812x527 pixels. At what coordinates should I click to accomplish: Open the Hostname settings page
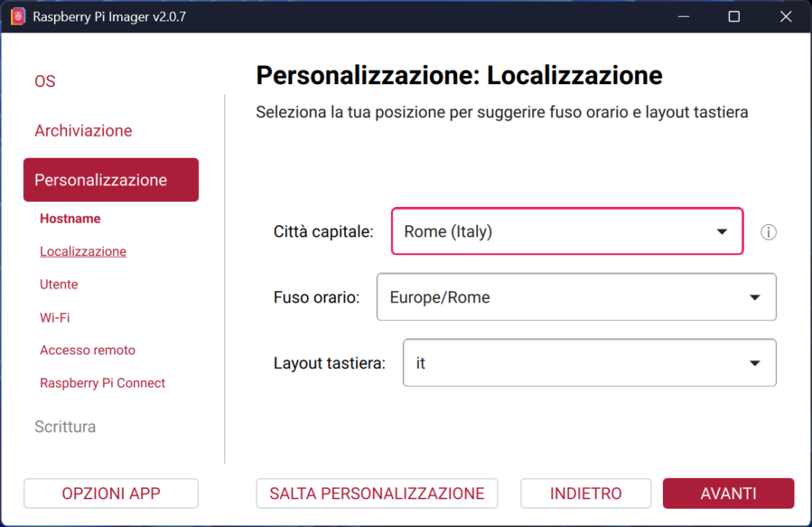tap(70, 218)
